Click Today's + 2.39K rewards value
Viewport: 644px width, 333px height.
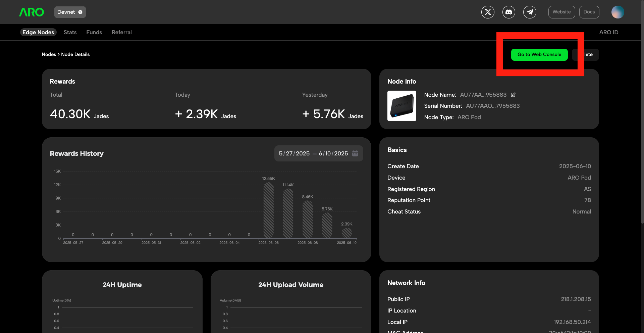197,114
